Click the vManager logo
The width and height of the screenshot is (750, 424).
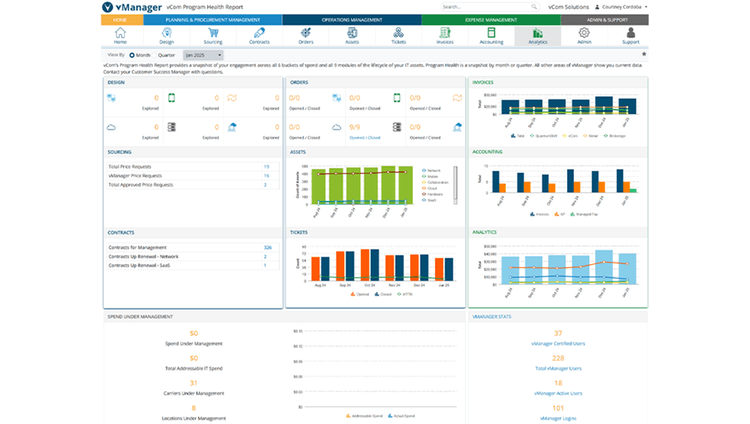(132, 7)
